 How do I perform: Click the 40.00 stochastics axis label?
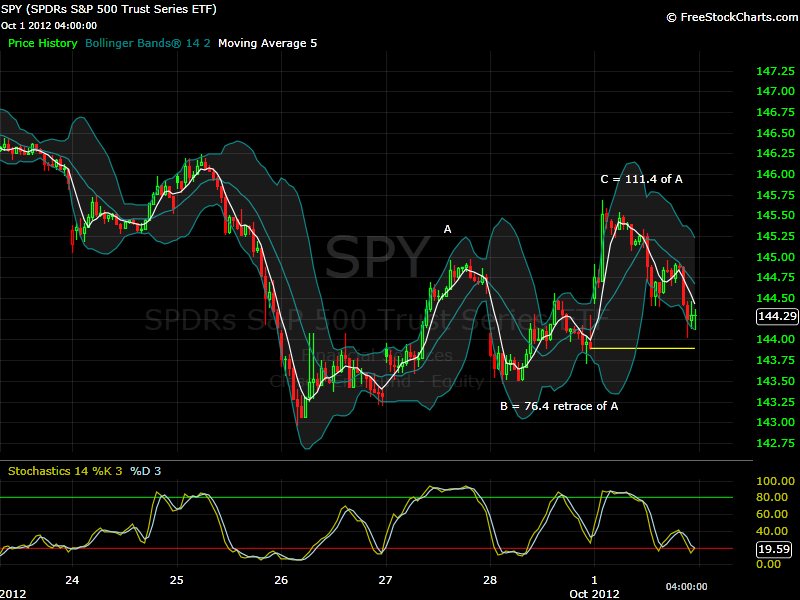[772, 531]
